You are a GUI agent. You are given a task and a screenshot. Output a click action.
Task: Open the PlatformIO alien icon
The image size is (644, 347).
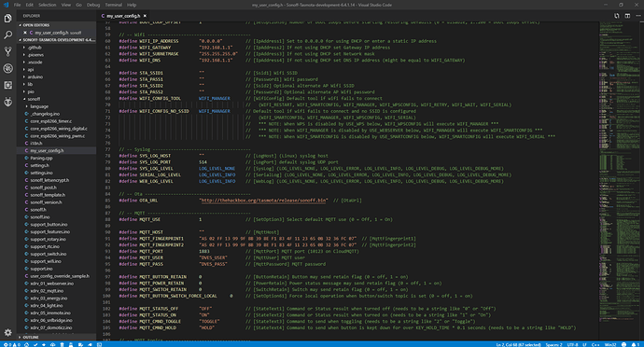pos(7,102)
